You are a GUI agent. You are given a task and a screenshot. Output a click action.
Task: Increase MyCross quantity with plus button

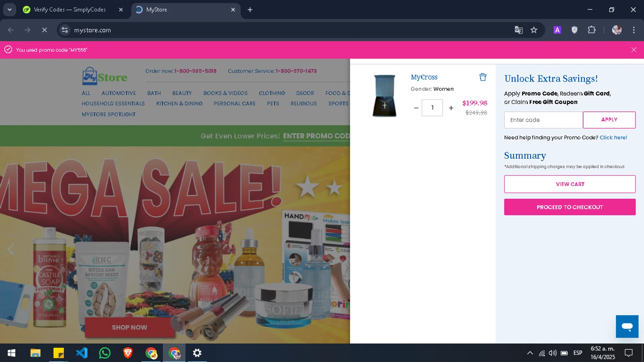click(x=451, y=108)
